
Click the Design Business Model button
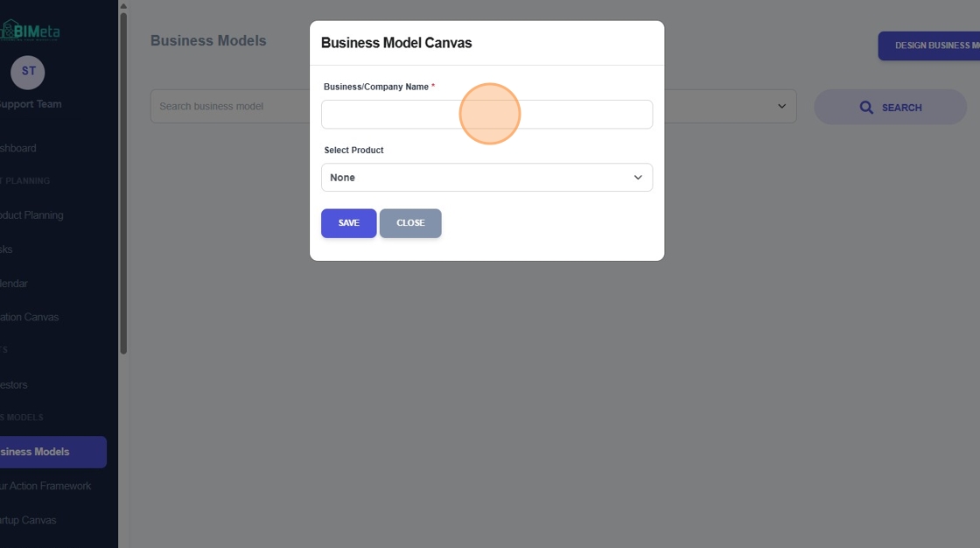pos(928,46)
